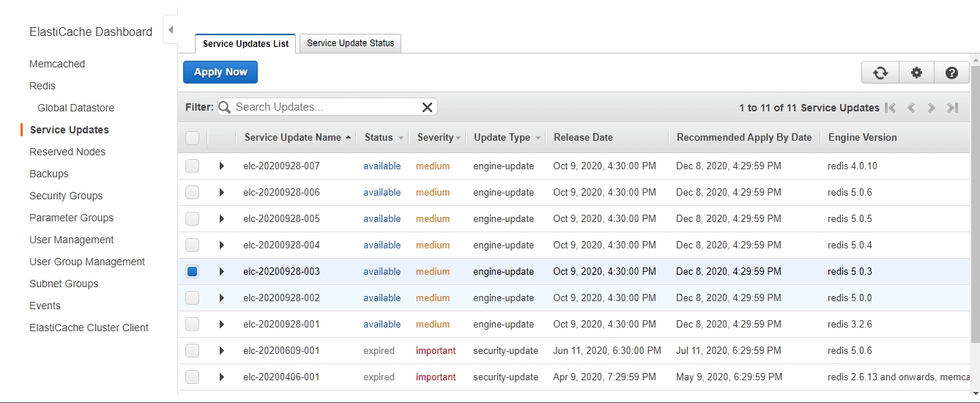Uncheck the box for elc-20200928-003
The image size is (980, 403).
click(x=192, y=272)
